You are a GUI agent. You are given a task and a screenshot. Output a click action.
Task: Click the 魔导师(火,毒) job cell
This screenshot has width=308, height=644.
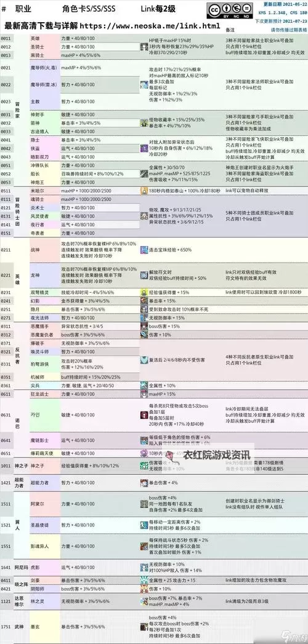tap(44, 68)
